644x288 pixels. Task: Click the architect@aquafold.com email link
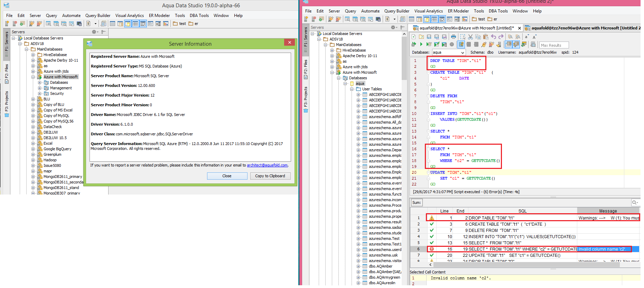267,165
